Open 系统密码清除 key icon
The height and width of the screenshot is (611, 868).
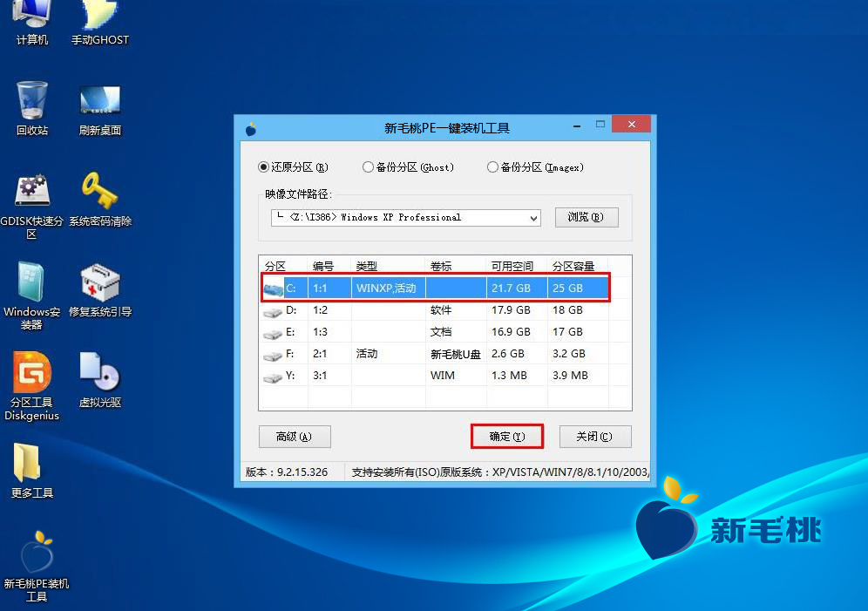[99, 200]
